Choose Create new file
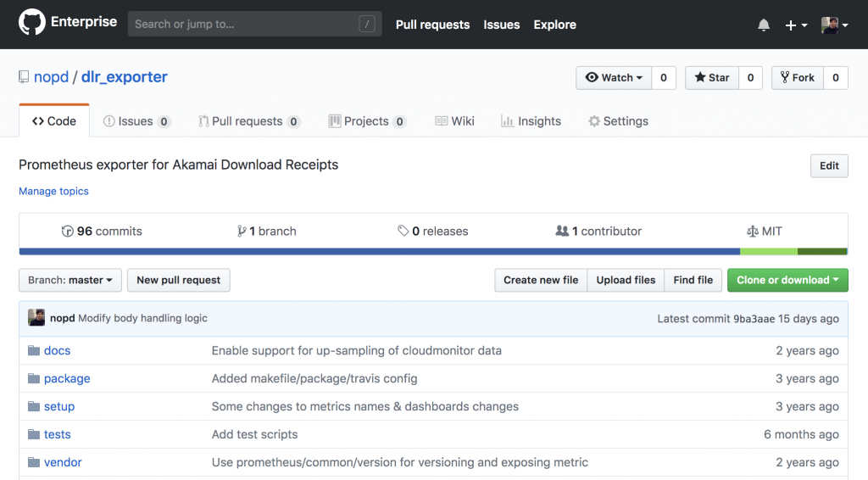 click(541, 280)
